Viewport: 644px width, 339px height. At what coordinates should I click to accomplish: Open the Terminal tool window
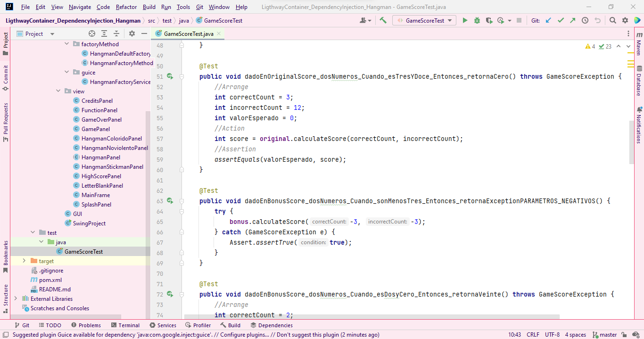click(x=125, y=324)
